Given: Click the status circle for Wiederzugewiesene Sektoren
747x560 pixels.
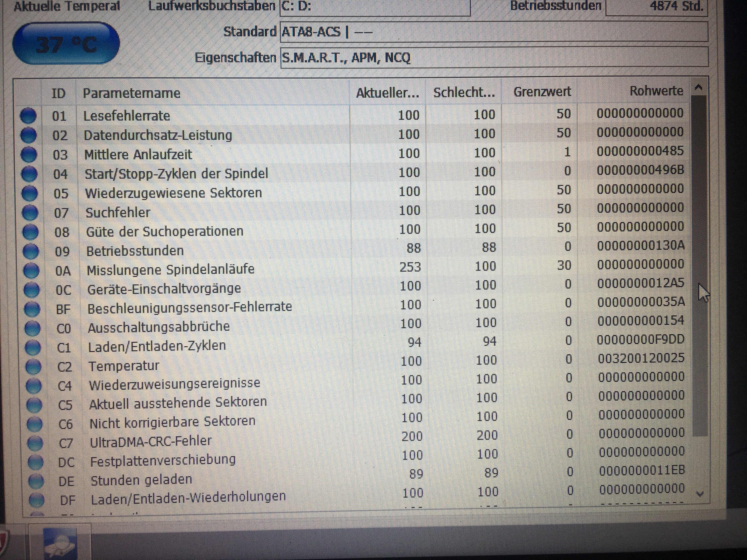Looking at the screenshot, I should (x=30, y=193).
